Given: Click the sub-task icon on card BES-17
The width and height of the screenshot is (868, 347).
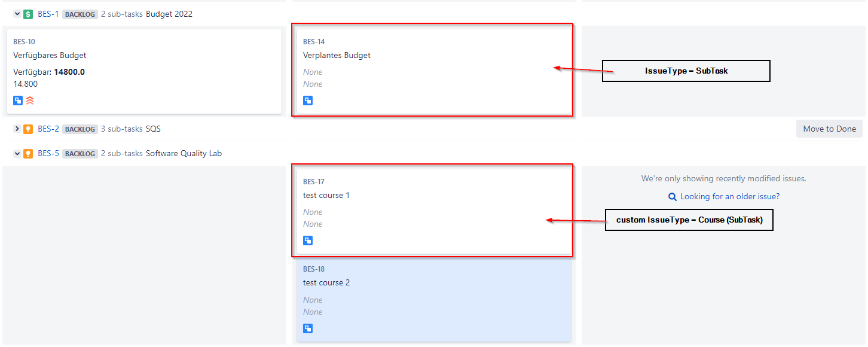Looking at the screenshot, I should 308,241.
